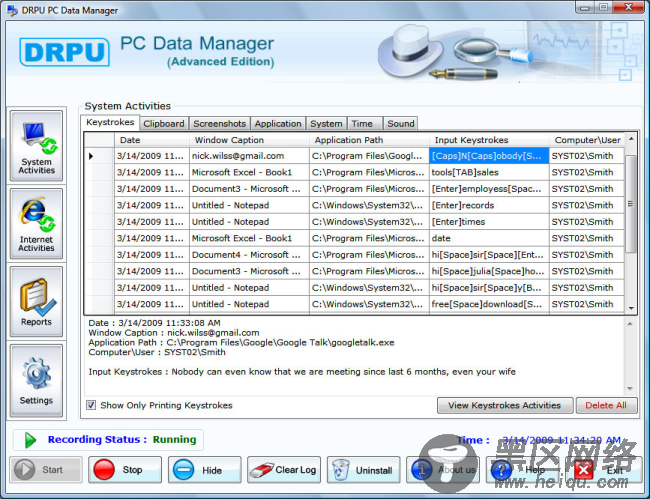
Task: Sort by Input Keystrokes column header
Action: tap(489, 140)
